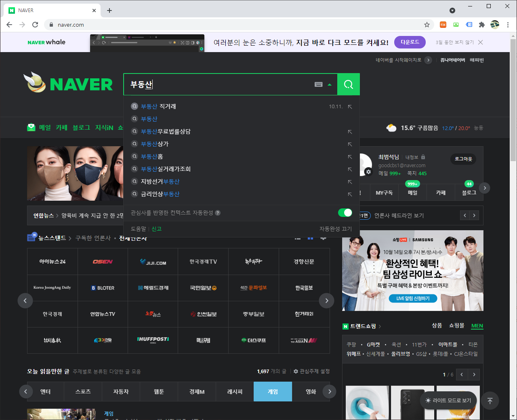
Task: Insert suggestion 부동산 직거래 with its arrow icon
Action: click(x=350, y=107)
